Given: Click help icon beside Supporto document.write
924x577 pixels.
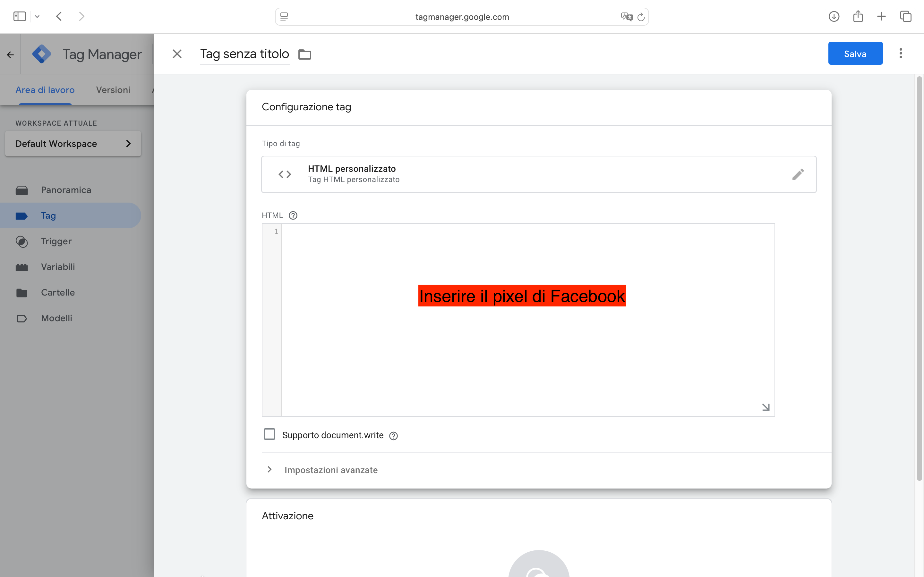Looking at the screenshot, I should click(393, 436).
